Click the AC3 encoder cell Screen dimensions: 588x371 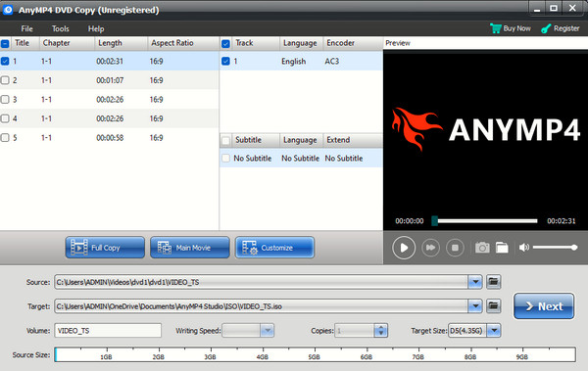pyautogui.click(x=332, y=61)
